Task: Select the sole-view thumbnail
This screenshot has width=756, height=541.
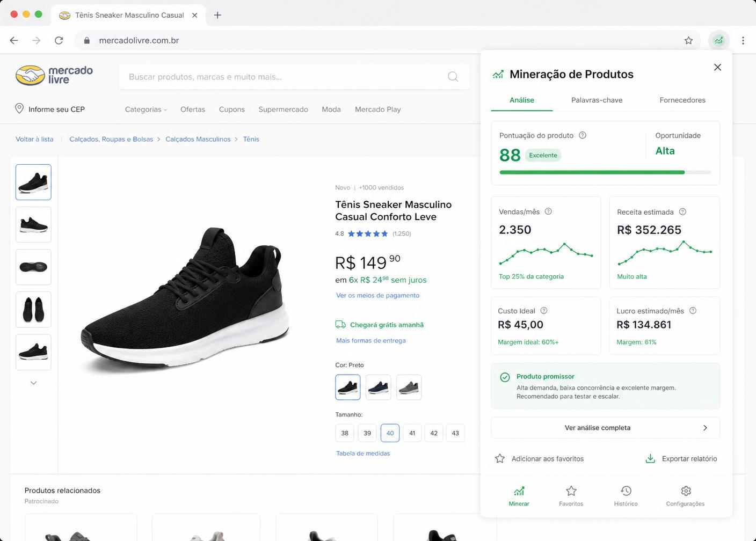Action: pyautogui.click(x=33, y=267)
